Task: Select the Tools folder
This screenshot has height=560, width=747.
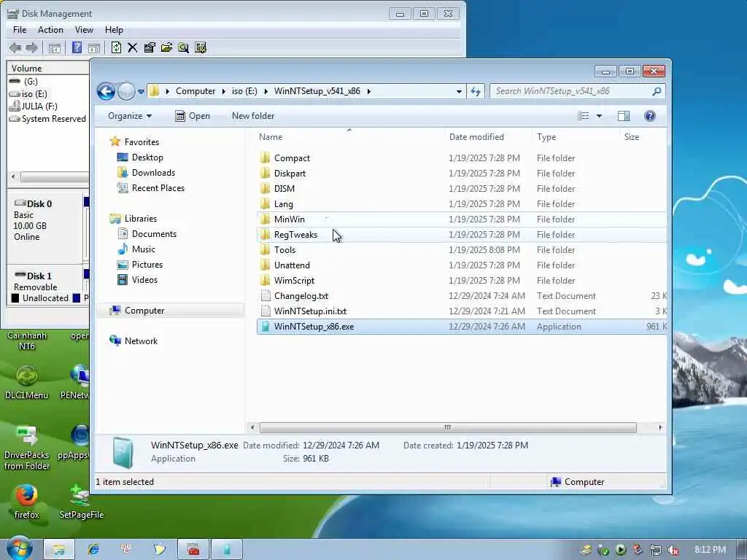Action: tap(461, 250)
